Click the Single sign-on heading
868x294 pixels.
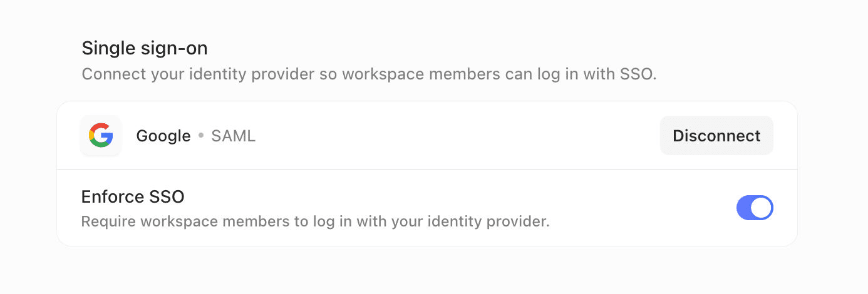[145, 48]
